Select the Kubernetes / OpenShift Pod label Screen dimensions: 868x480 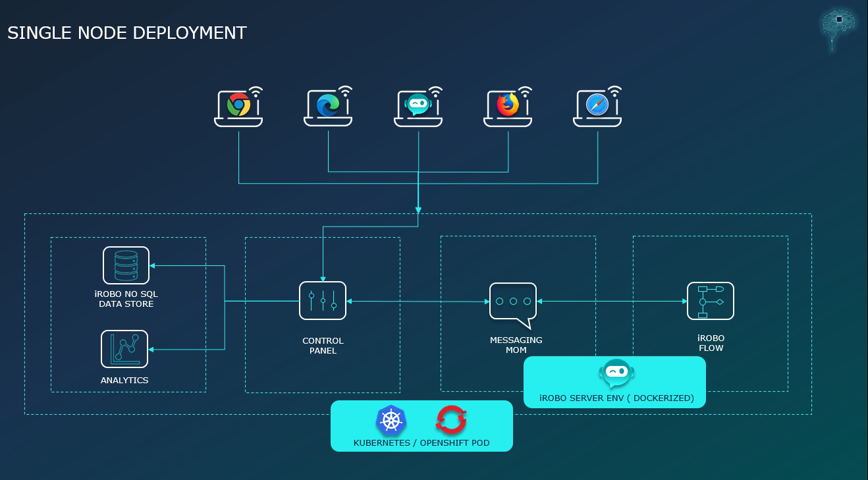click(x=421, y=443)
